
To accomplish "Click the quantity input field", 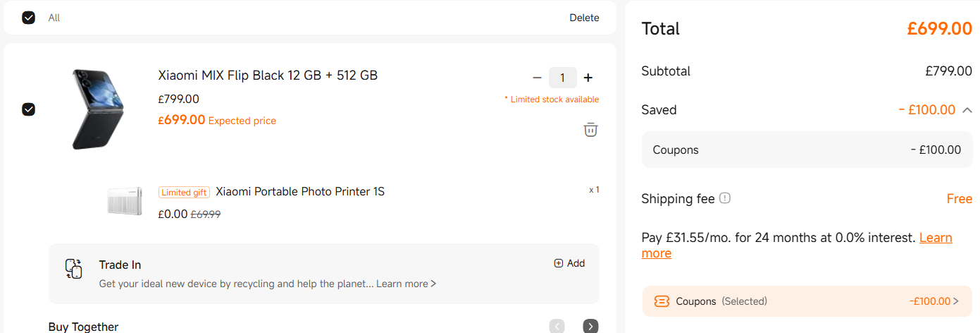I will click(562, 78).
